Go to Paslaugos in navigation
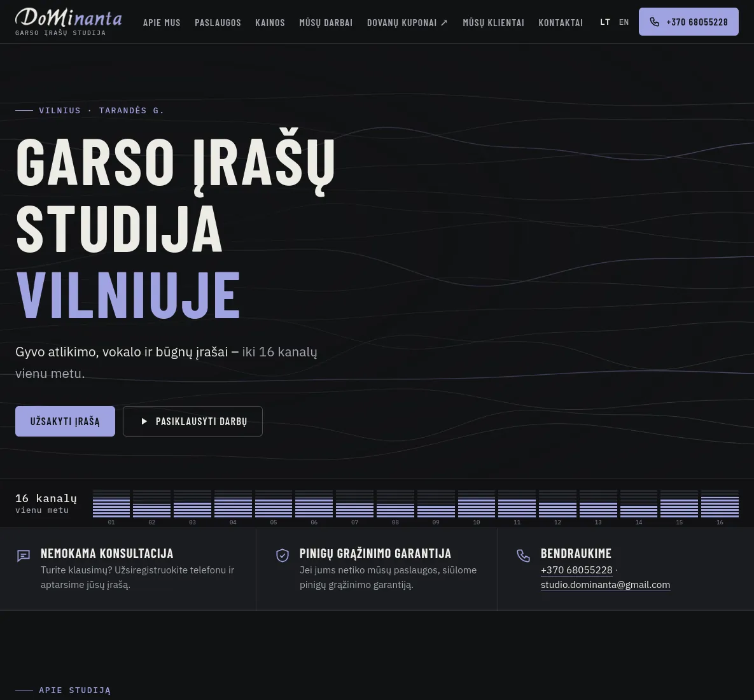 pyautogui.click(x=218, y=23)
